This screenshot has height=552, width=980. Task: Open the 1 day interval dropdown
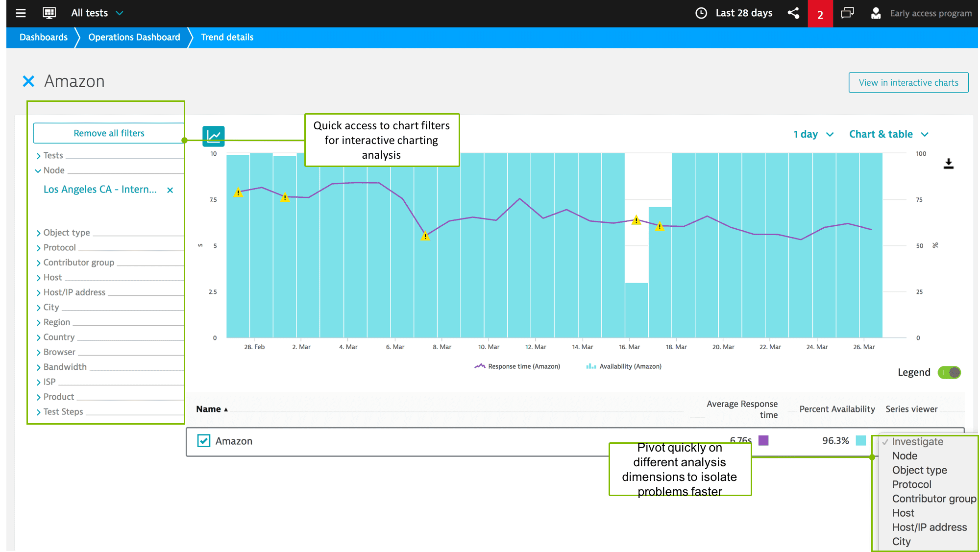(813, 134)
